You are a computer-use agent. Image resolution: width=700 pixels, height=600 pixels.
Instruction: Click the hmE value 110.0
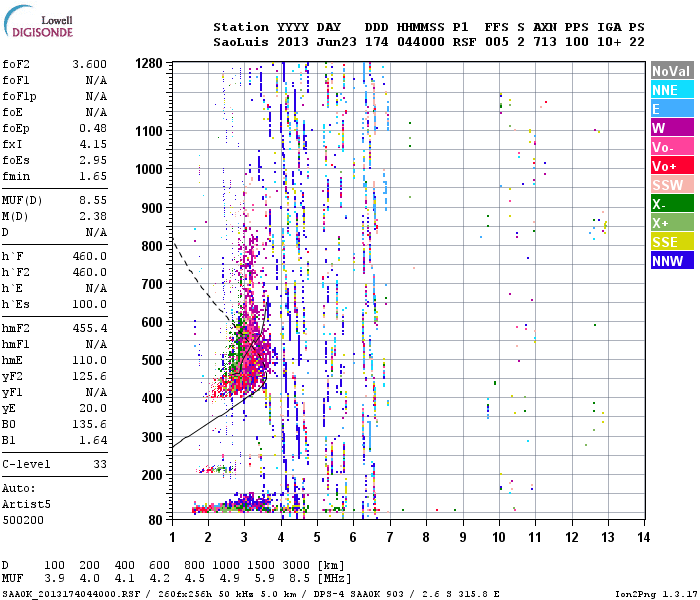90,360
